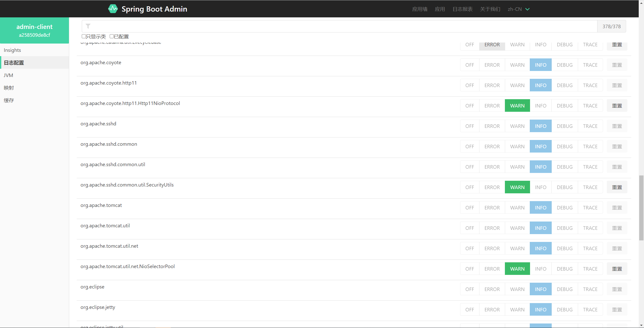Open the JVM sidebar tab

click(9, 75)
